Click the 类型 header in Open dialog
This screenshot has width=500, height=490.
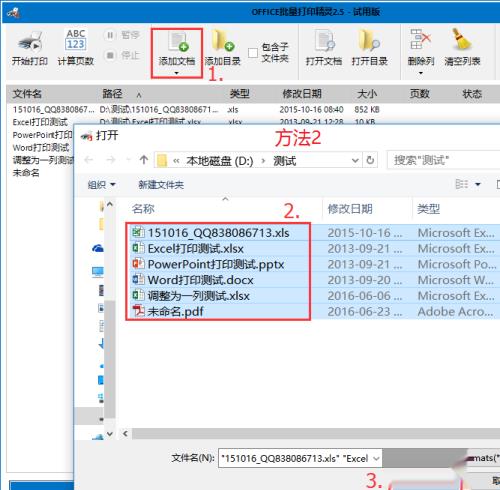(428, 209)
